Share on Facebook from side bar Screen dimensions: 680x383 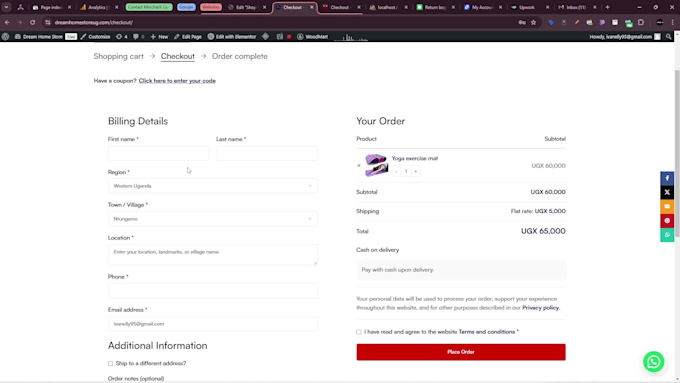point(667,178)
